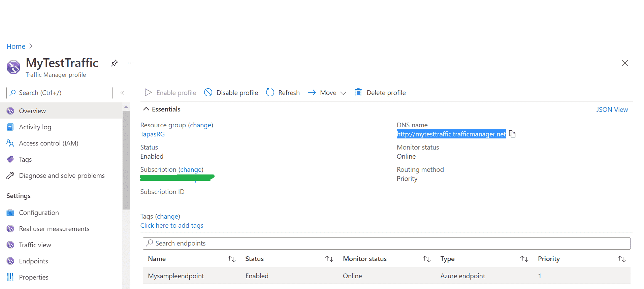Image resolution: width=644 pixels, height=289 pixels.
Task: Click the Configuration toolbox icon
Action: (x=10, y=213)
